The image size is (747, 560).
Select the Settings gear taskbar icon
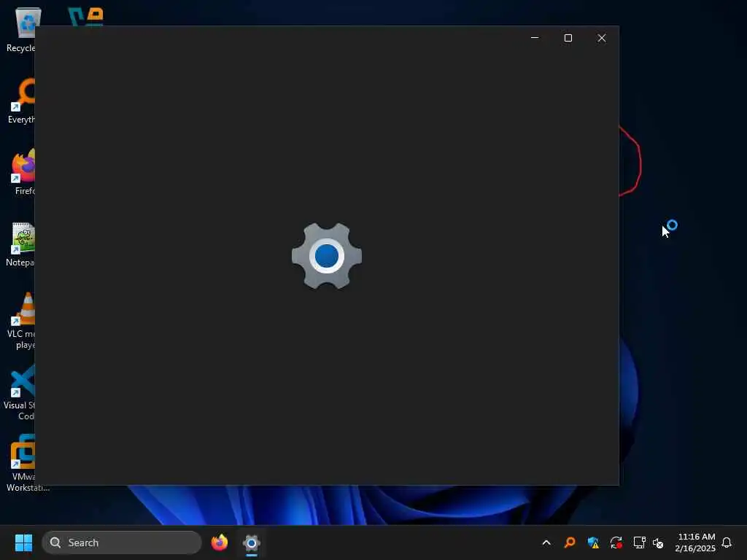click(x=252, y=542)
